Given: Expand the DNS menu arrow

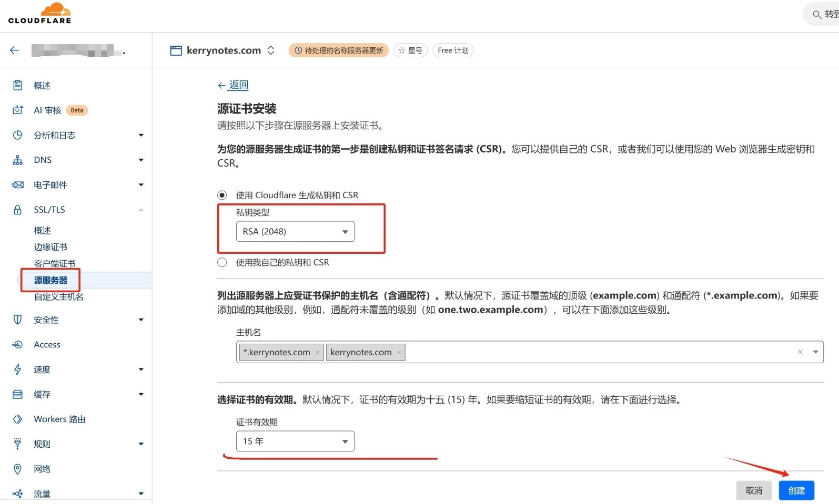Looking at the screenshot, I should click(x=141, y=160).
